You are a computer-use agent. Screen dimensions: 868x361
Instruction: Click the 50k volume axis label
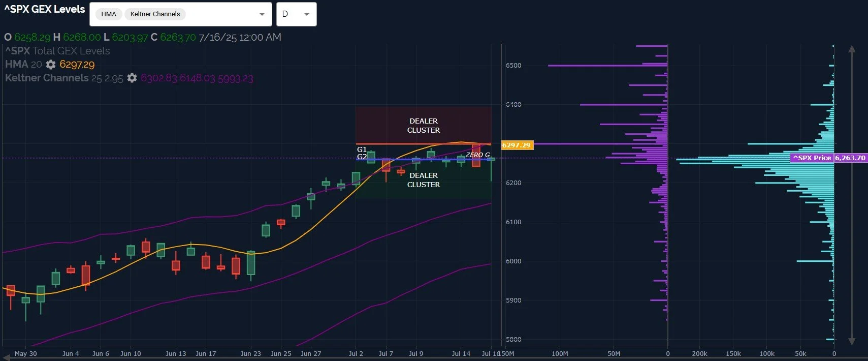pyautogui.click(x=800, y=353)
